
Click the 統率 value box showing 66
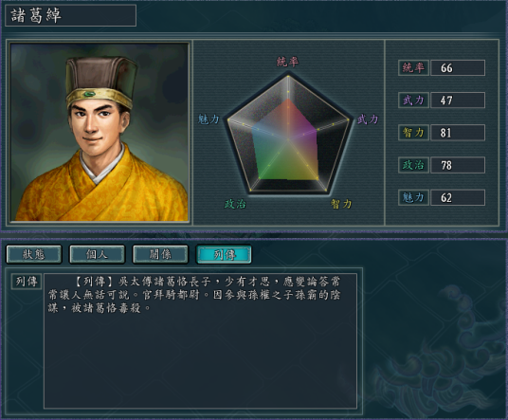(x=458, y=67)
